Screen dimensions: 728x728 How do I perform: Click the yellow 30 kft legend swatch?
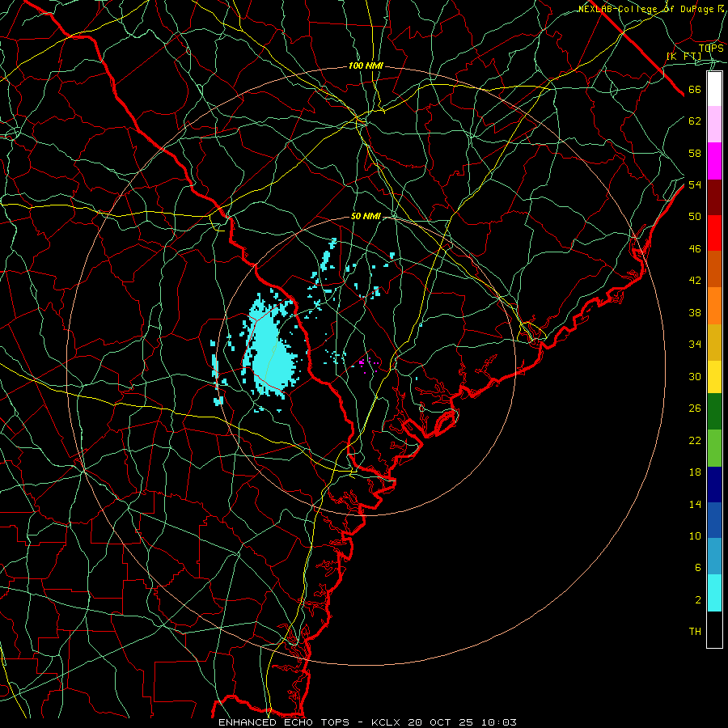pyautogui.click(x=714, y=376)
